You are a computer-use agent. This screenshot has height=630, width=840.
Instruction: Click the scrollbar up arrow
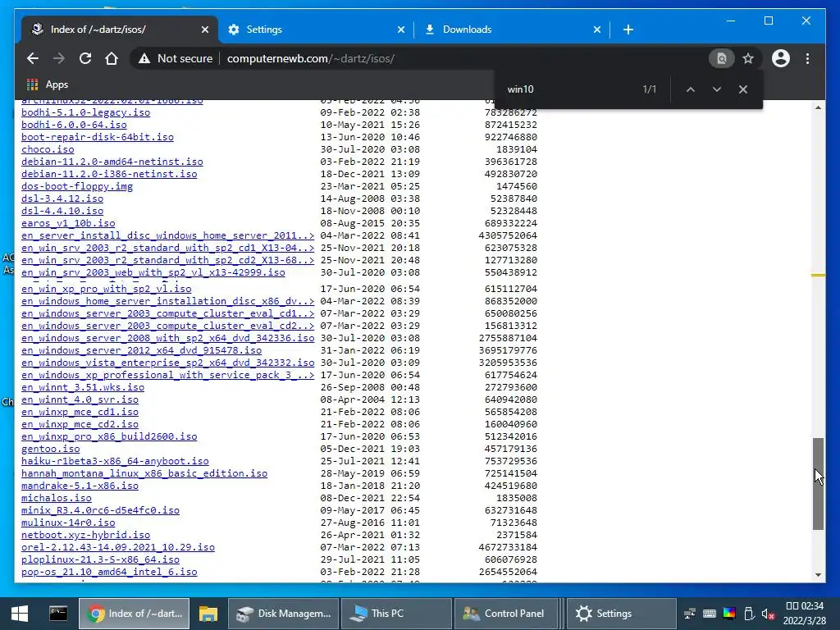click(818, 107)
